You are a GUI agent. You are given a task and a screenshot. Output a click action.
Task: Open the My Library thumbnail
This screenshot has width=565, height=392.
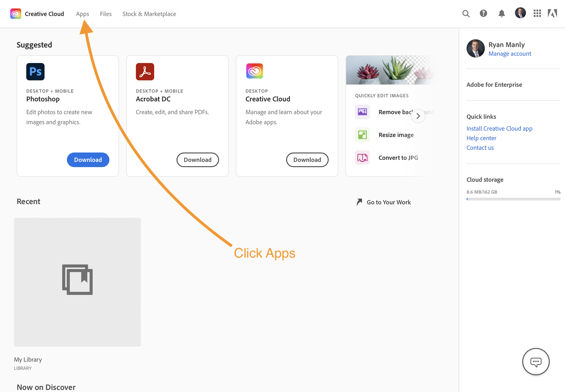click(77, 282)
